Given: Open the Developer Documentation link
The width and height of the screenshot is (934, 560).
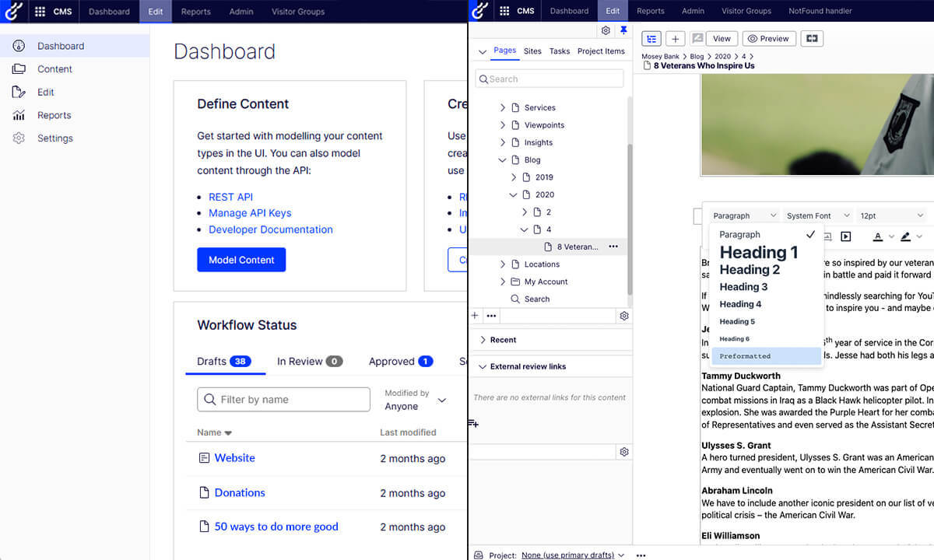Looking at the screenshot, I should click(271, 229).
